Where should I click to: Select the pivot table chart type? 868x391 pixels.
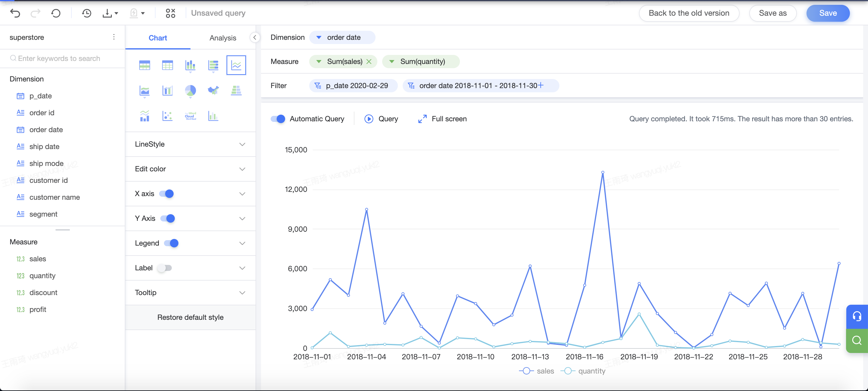(x=145, y=65)
